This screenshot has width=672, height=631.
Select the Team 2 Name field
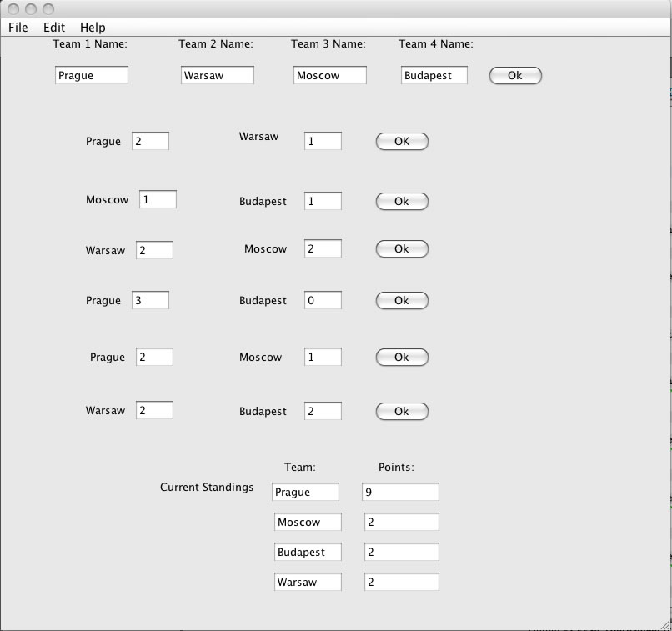(x=218, y=76)
